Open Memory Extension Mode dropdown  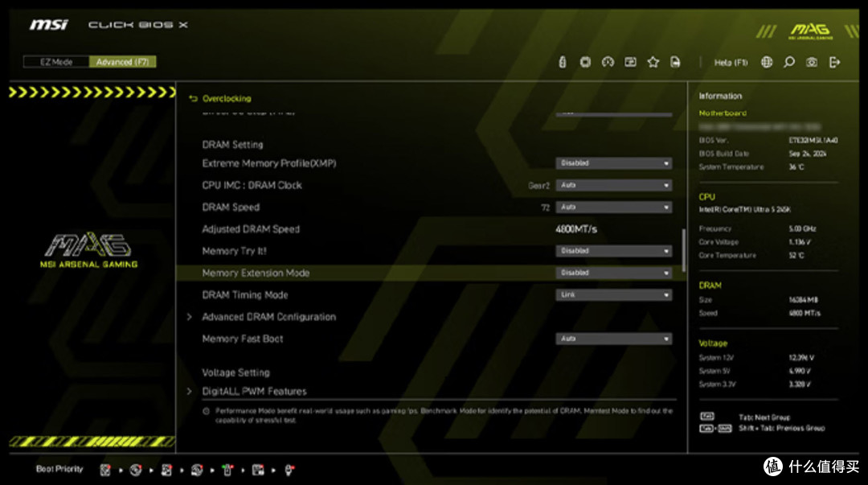pyautogui.click(x=614, y=273)
